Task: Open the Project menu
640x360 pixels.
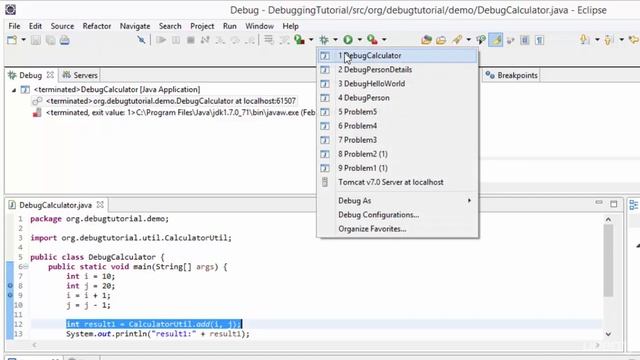Action: 202,26
